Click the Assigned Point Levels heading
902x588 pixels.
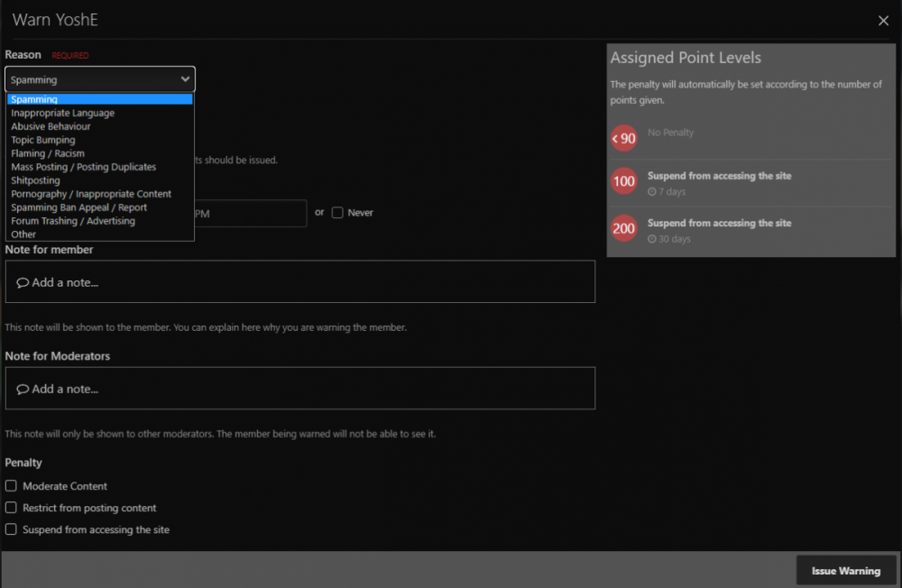(x=686, y=58)
